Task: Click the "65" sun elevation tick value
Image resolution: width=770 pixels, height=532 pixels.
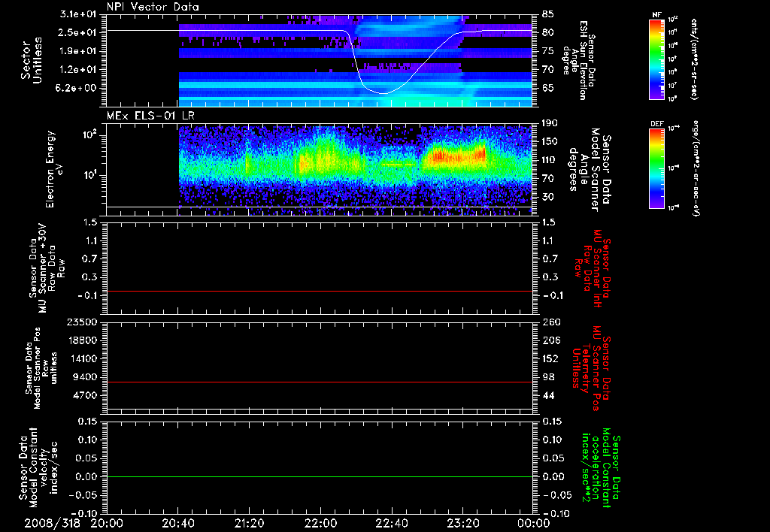Action: (548, 88)
